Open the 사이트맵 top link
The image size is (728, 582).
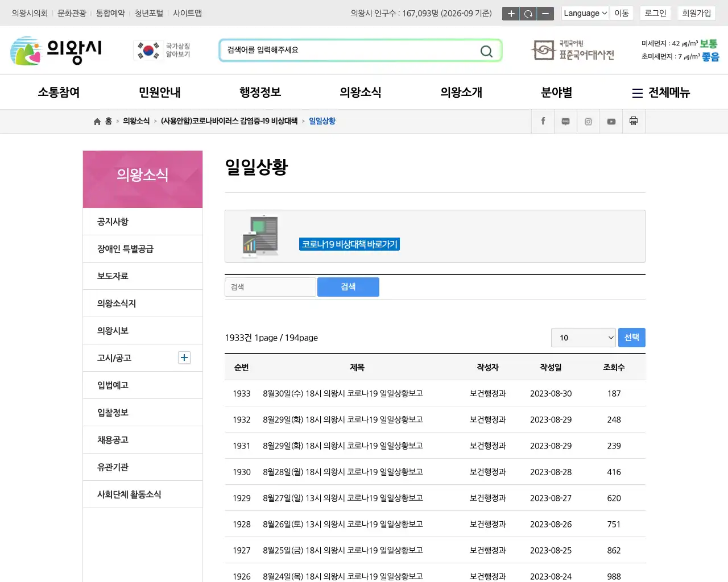click(187, 13)
